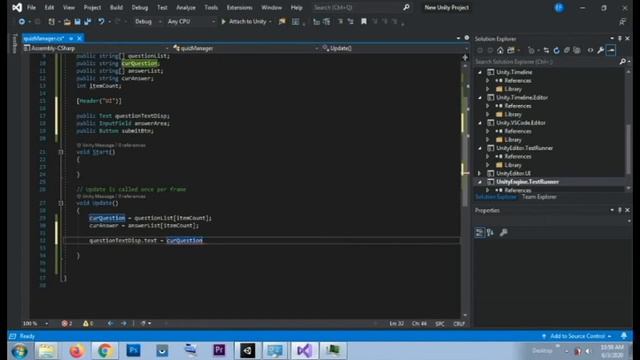Open Chrome from the taskbar

pyautogui.click(x=105, y=351)
